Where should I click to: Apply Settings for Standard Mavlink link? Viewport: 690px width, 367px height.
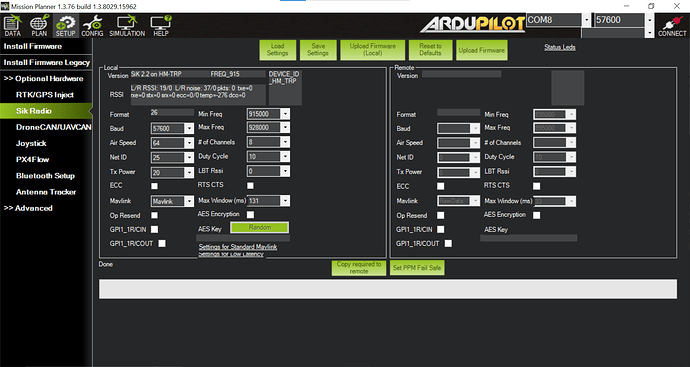click(238, 247)
